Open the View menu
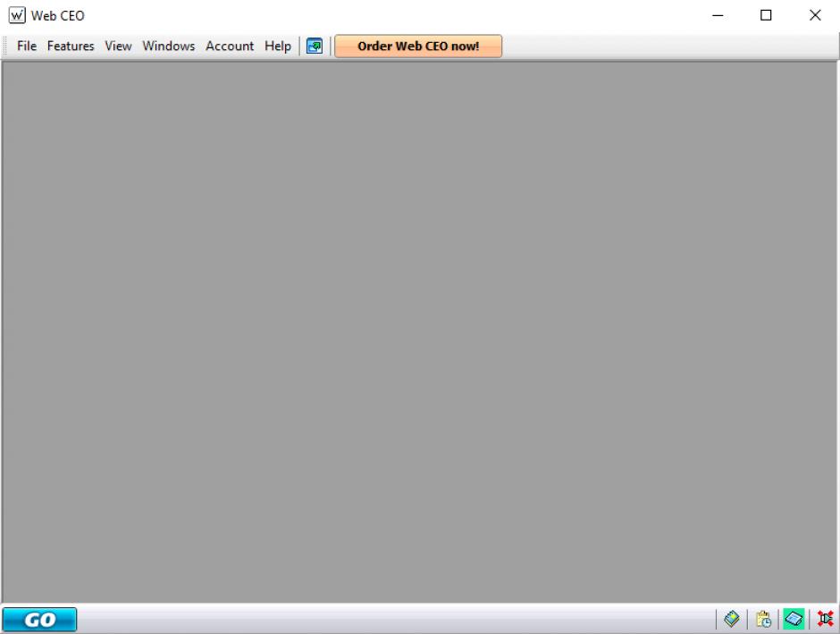 [x=118, y=46]
